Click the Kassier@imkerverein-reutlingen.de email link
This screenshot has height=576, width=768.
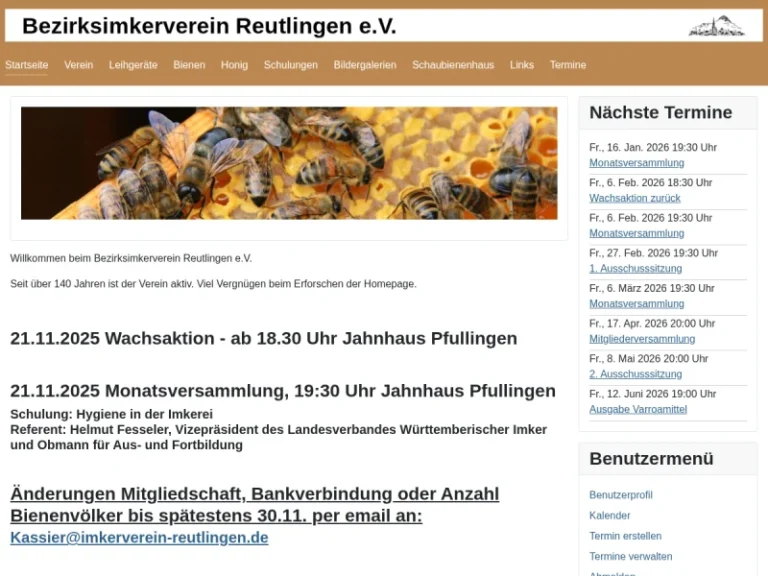[139, 537]
